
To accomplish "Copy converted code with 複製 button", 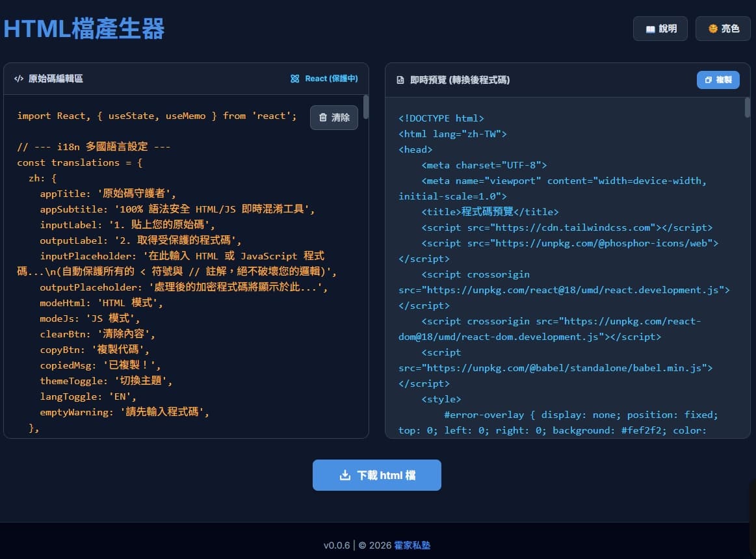I will coord(718,80).
